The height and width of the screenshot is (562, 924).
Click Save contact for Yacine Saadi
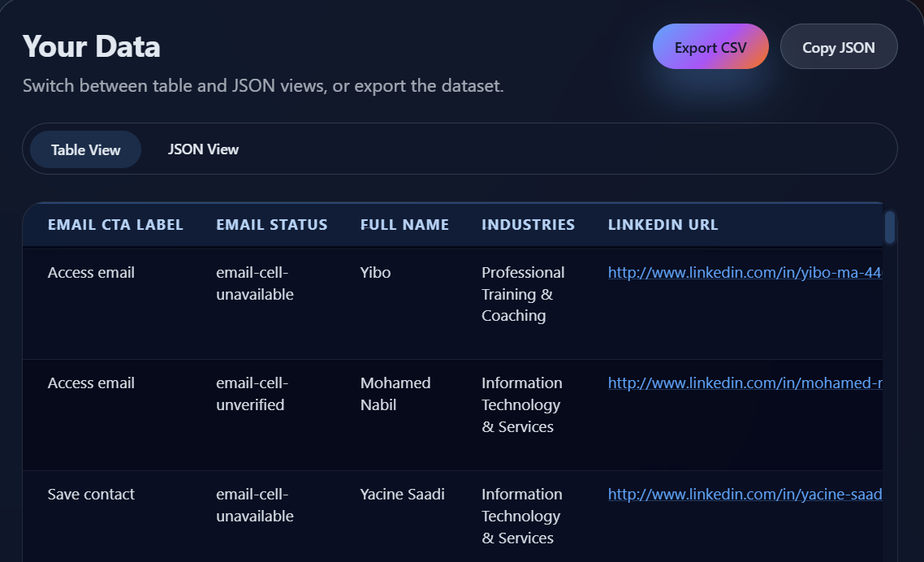(x=91, y=494)
